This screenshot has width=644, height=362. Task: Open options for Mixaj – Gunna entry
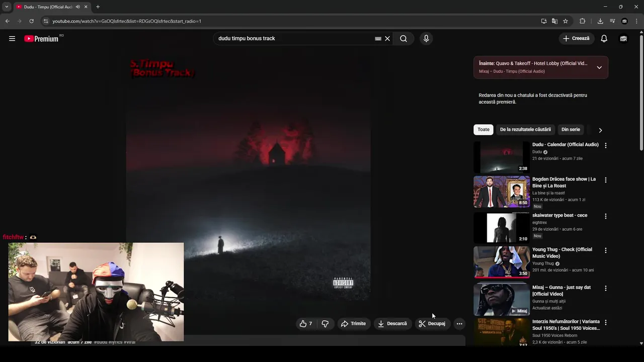coord(606,289)
